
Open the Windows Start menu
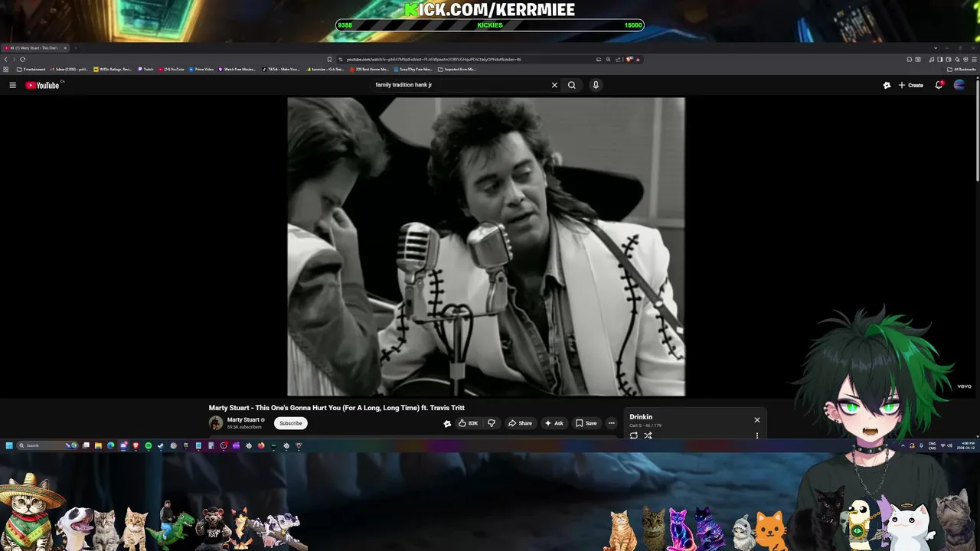click(9, 445)
